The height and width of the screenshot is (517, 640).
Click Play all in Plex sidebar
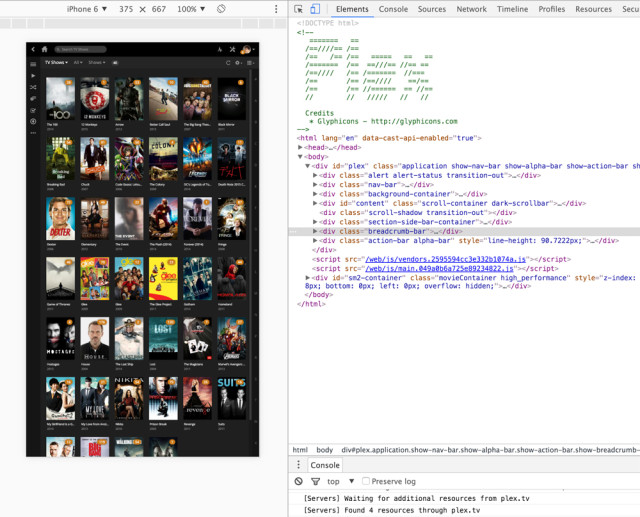click(33, 75)
